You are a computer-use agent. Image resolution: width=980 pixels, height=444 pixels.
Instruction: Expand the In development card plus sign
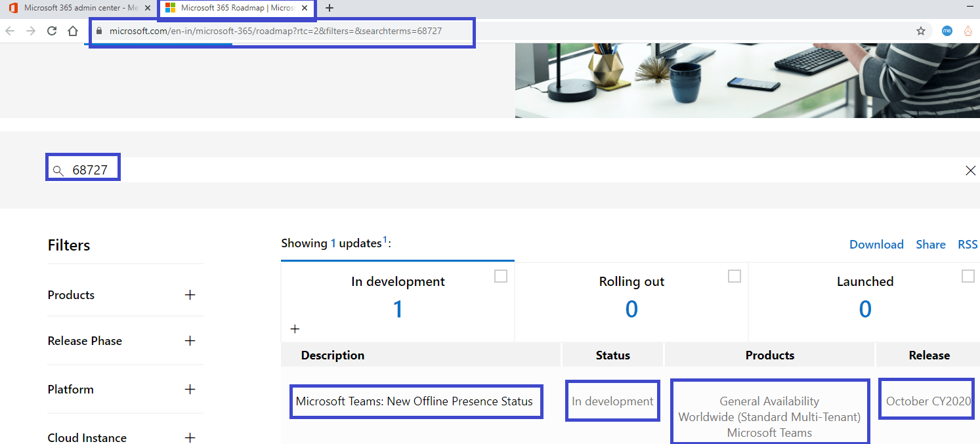tap(295, 329)
